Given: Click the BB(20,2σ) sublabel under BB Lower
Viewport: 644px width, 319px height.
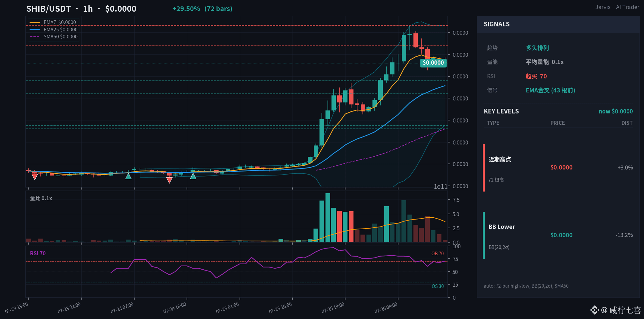Looking at the screenshot, I should point(499,247).
